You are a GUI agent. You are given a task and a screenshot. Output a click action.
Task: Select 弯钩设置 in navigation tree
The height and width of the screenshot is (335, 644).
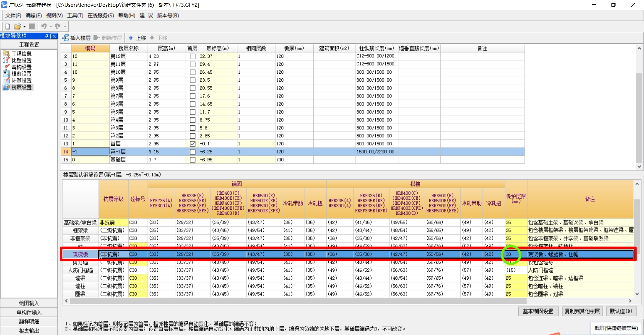pos(17,67)
